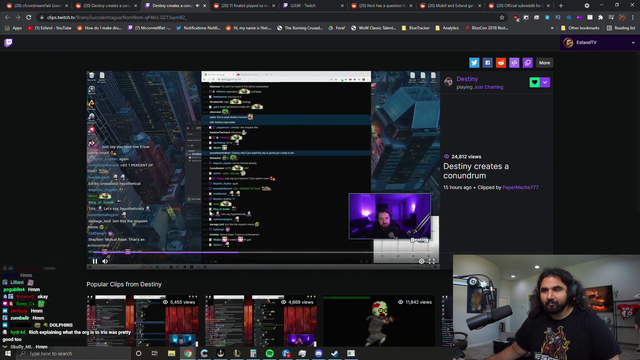Share clip on Twitter
The height and width of the screenshot is (360, 640).
point(474,63)
